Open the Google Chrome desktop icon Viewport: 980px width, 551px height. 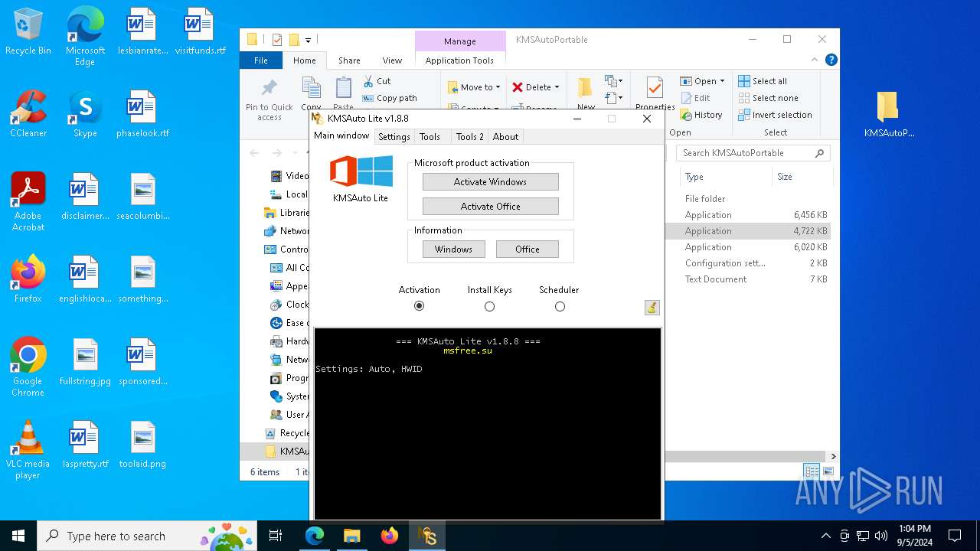pos(28,367)
